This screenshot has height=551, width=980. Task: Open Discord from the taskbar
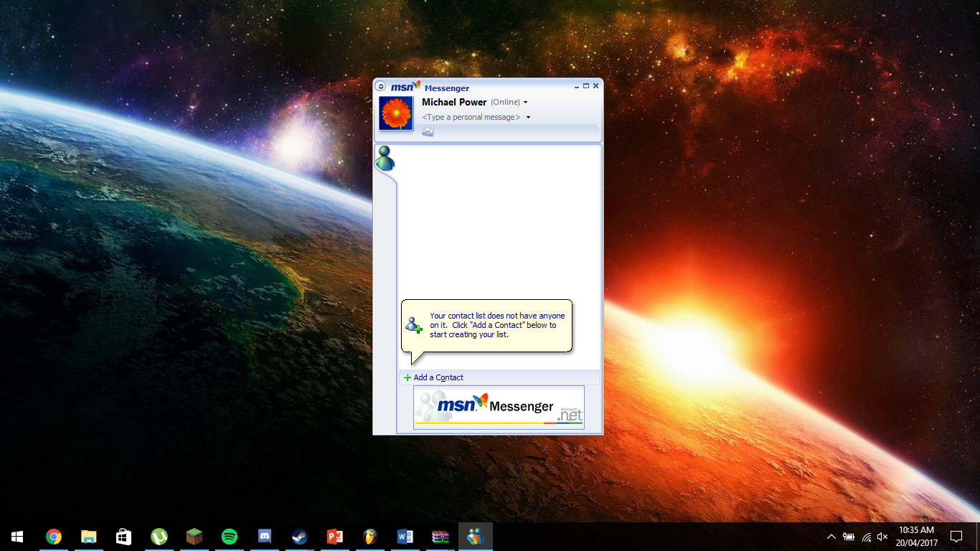(265, 537)
